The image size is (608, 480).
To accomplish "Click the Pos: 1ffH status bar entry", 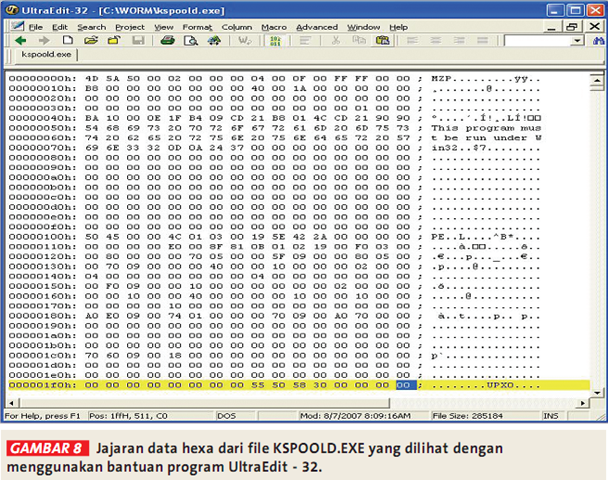I will (128, 416).
